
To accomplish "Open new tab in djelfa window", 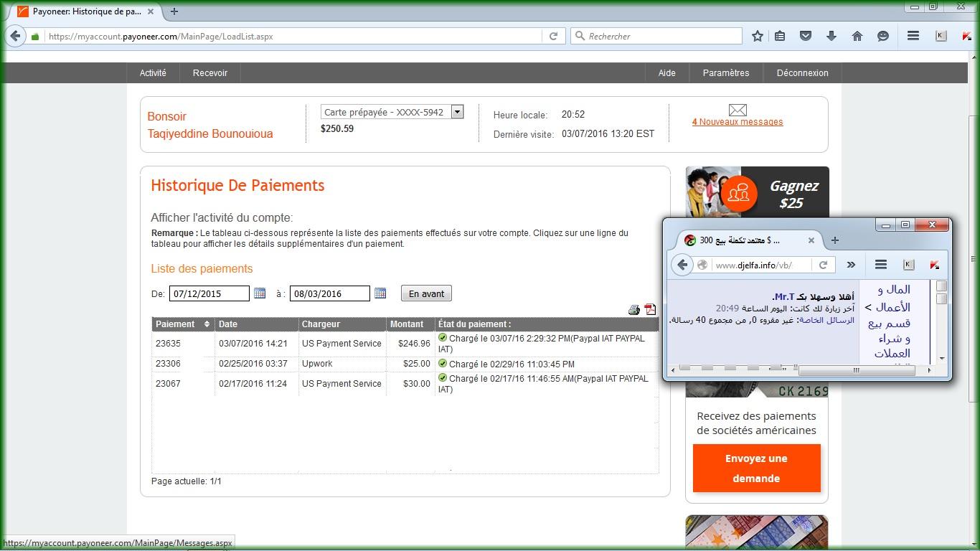I will pos(834,240).
